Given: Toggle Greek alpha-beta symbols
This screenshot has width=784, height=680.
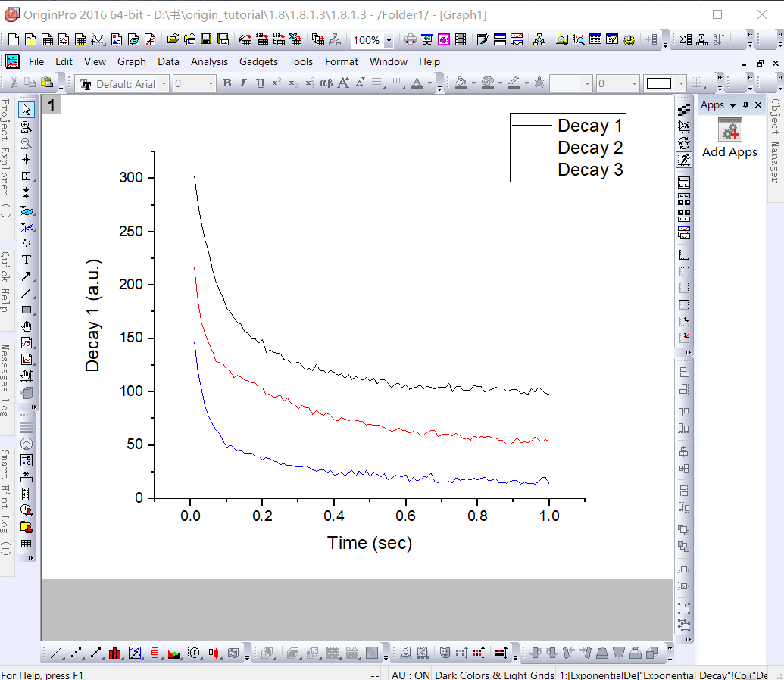Looking at the screenshot, I should 326,83.
